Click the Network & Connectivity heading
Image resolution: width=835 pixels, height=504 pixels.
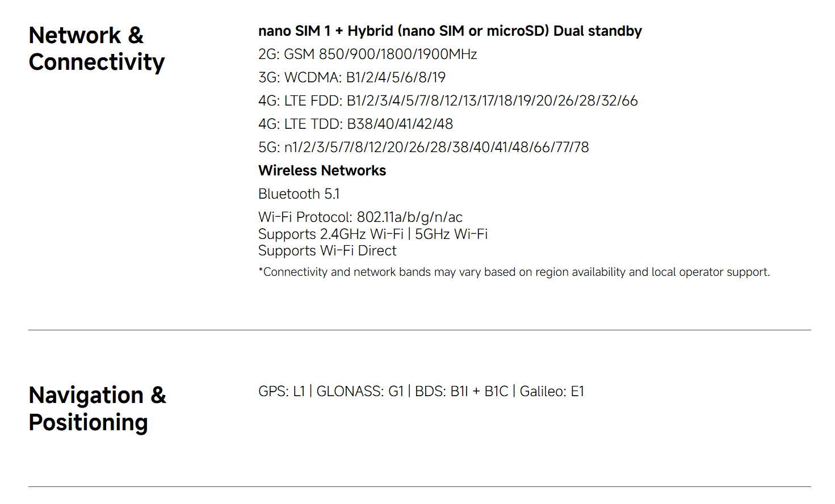tap(96, 49)
